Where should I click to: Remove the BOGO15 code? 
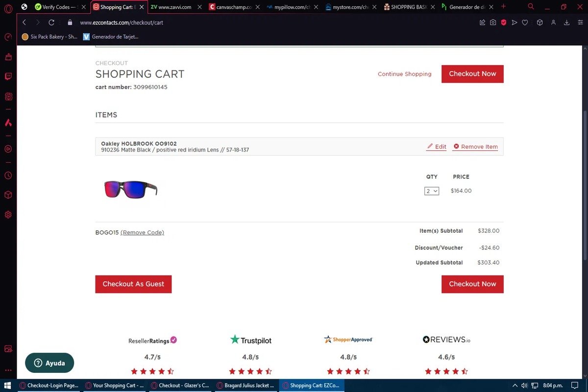(x=142, y=233)
